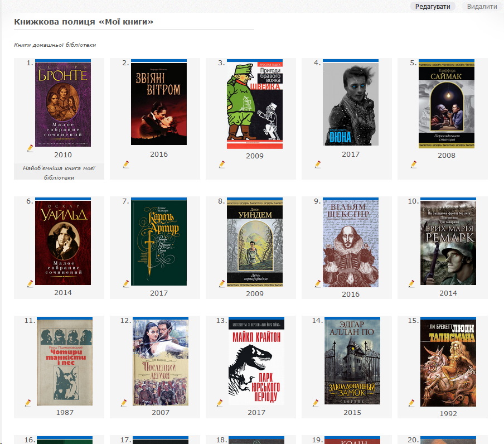Image resolution: width=504 pixels, height=444 pixels.
Task: Edit the Швейк book entry via its pencil icon
Action: [222, 165]
